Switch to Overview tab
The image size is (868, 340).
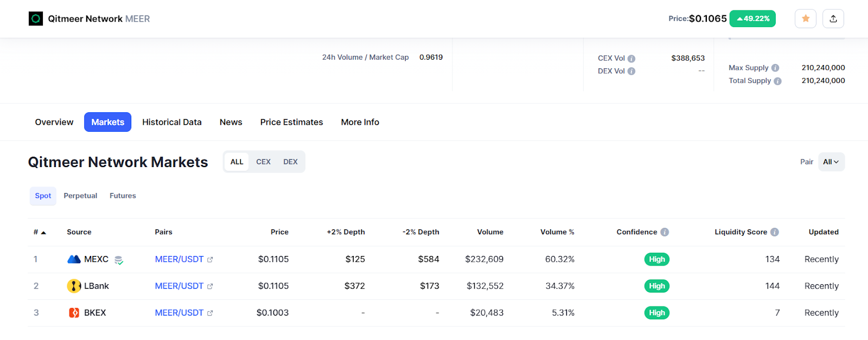click(x=54, y=122)
